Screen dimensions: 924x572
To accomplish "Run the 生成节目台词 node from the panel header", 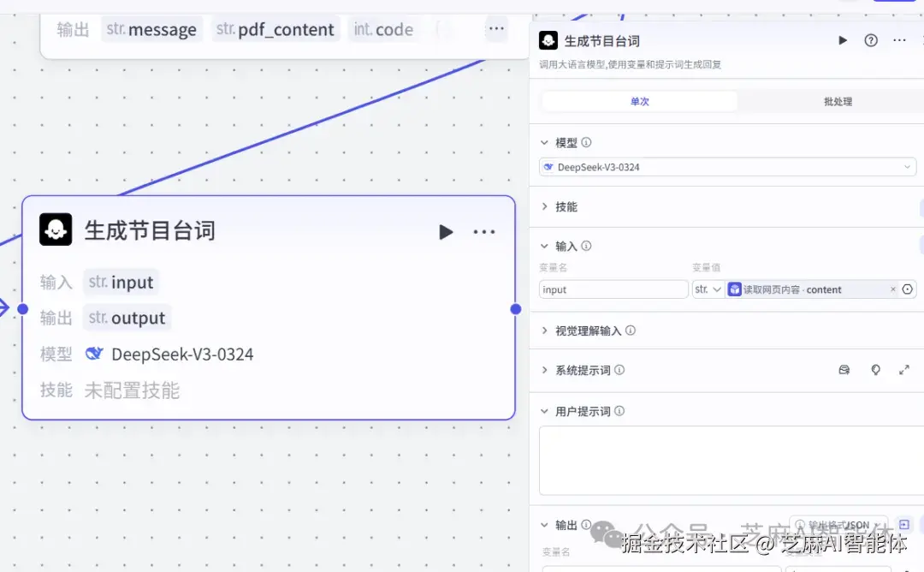I will click(x=842, y=40).
